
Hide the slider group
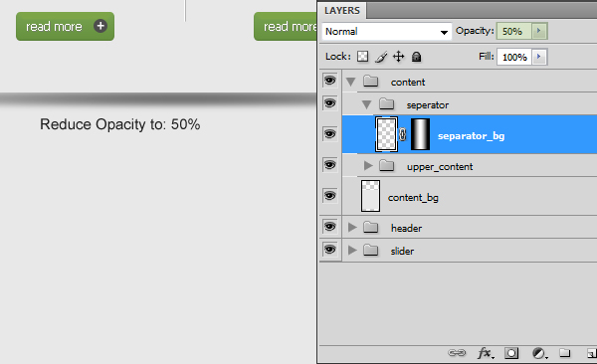pyautogui.click(x=329, y=250)
